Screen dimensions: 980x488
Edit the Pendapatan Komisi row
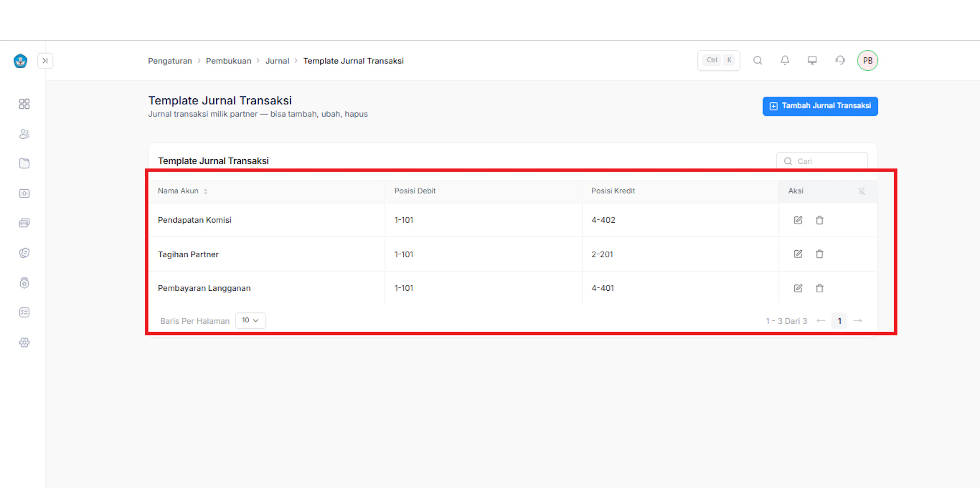tap(798, 220)
